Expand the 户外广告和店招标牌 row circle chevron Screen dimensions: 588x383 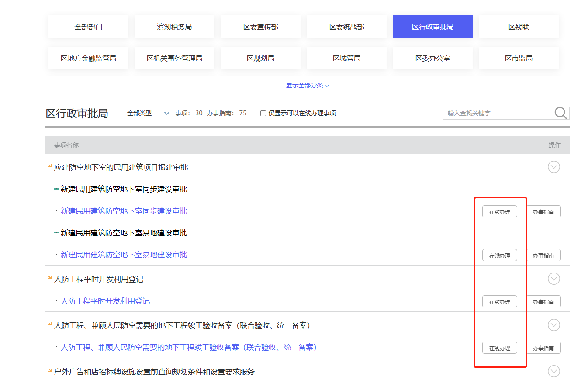(x=553, y=371)
